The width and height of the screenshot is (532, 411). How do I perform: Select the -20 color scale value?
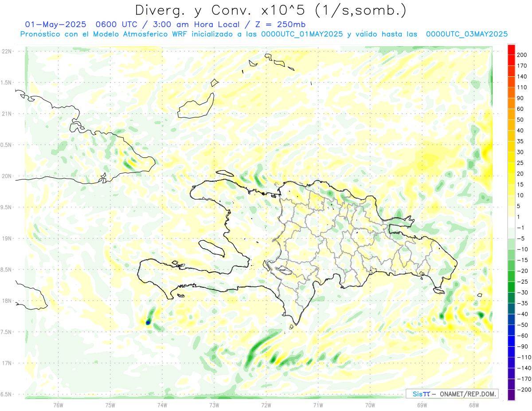point(524,271)
